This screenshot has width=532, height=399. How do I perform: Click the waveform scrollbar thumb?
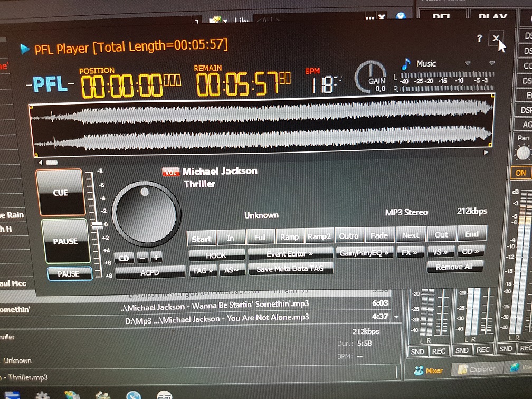(x=52, y=163)
